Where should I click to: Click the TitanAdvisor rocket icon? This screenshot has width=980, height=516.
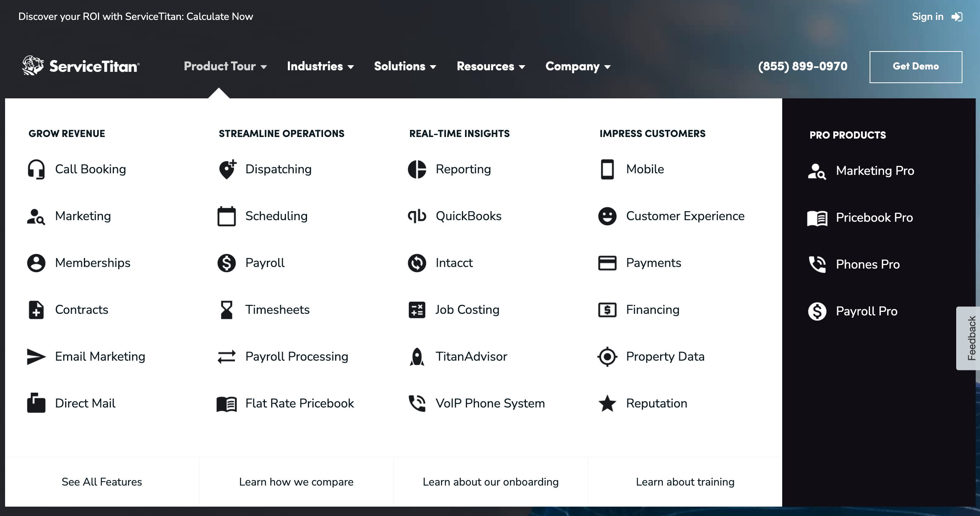pos(417,357)
